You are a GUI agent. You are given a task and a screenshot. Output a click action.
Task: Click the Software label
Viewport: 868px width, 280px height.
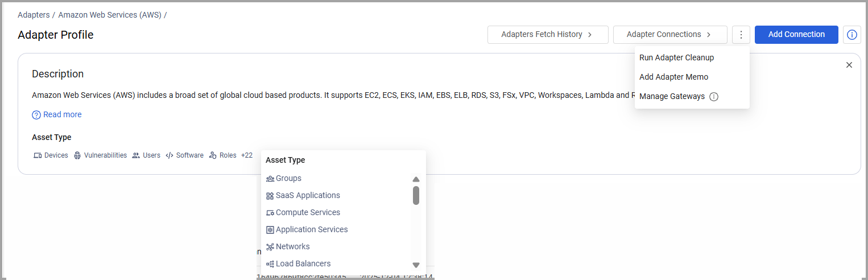pos(190,155)
